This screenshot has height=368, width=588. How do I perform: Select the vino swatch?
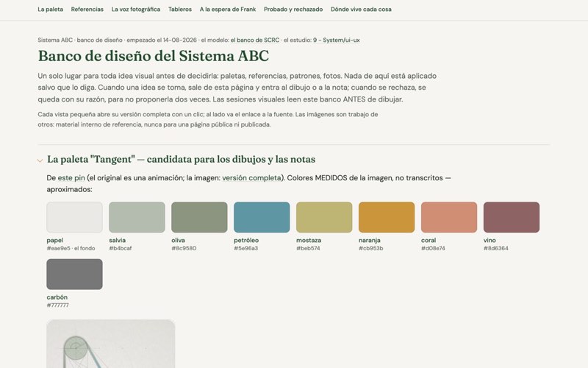[512, 217]
